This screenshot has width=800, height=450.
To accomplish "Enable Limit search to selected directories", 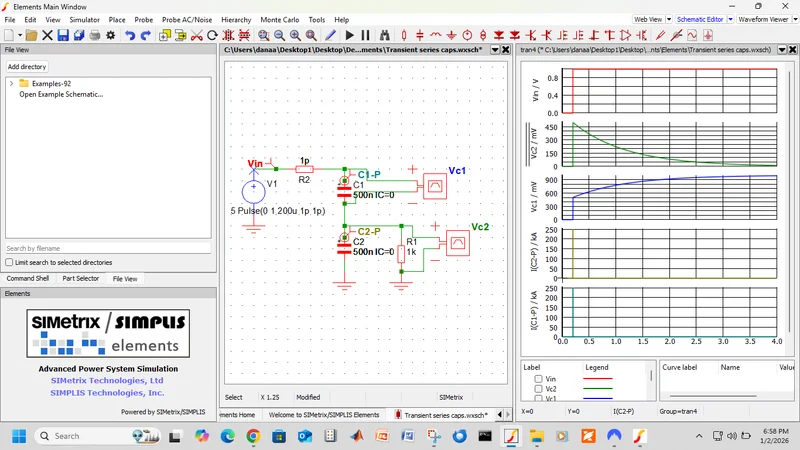I will (x=10, y=262).
